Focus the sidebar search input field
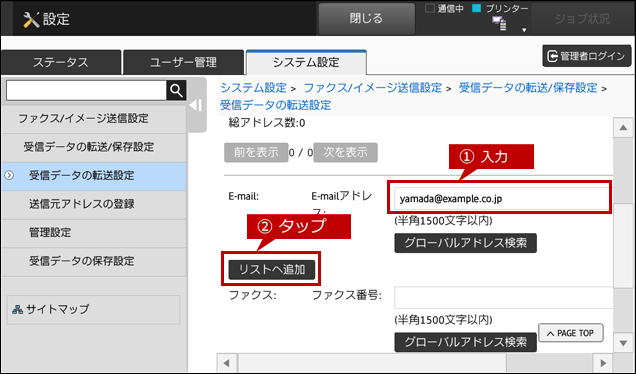This screenshot has width=636, height=374. [86, 90]
